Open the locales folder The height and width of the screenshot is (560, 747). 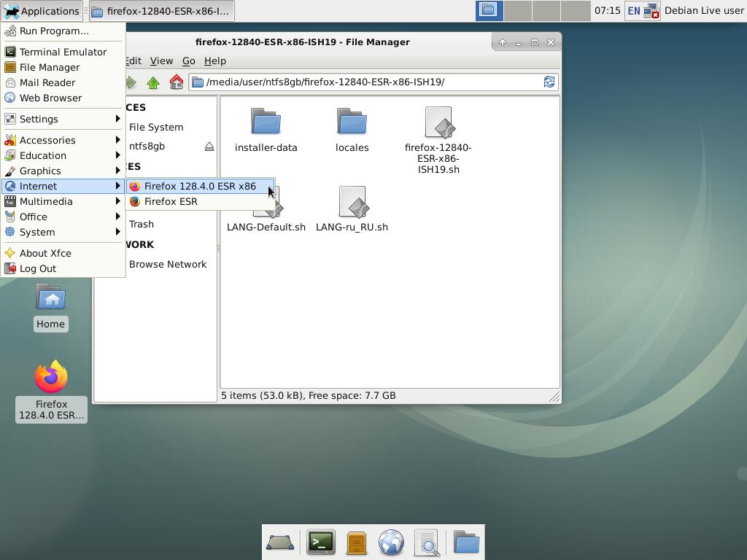tap(352, 130)
